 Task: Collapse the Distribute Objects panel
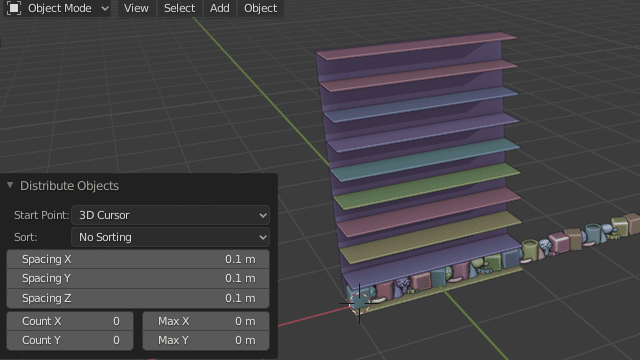point(10,185)
